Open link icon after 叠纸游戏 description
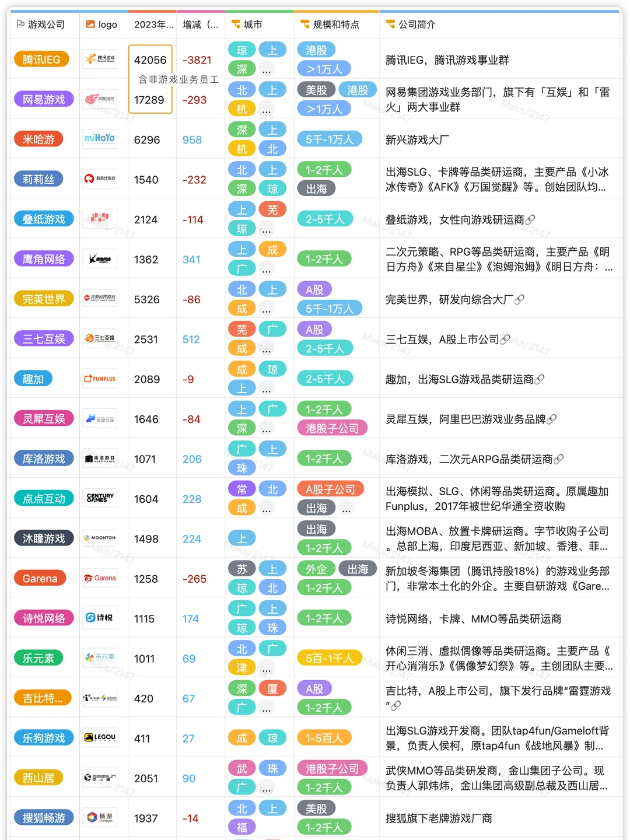Viewport: 630px width, 840px height. (530, 220)
